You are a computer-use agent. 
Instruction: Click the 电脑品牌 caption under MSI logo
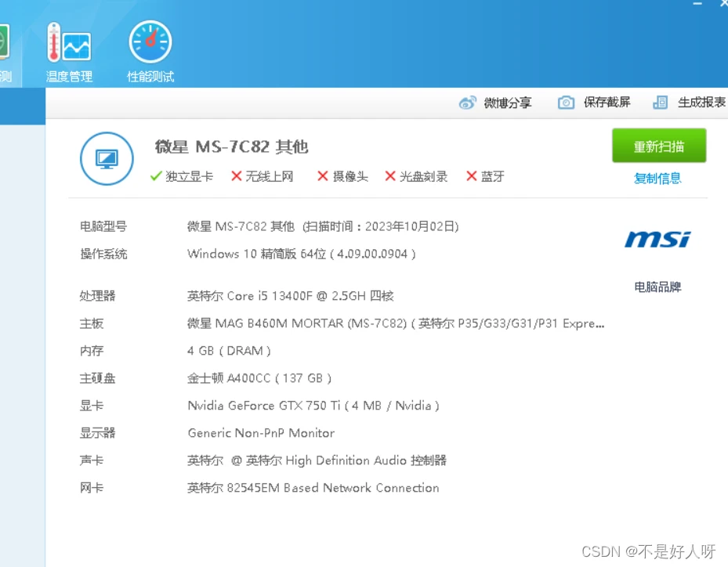(657, 287)
